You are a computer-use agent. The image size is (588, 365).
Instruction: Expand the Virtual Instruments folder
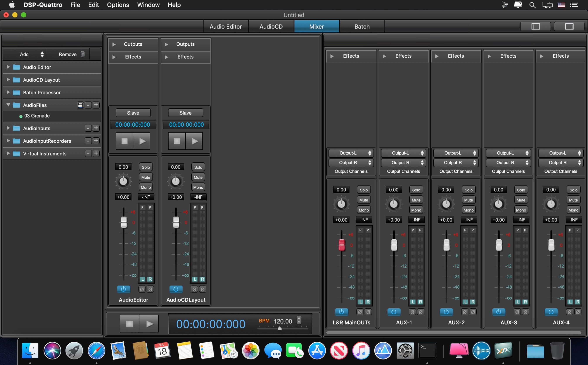pos(8,153)
